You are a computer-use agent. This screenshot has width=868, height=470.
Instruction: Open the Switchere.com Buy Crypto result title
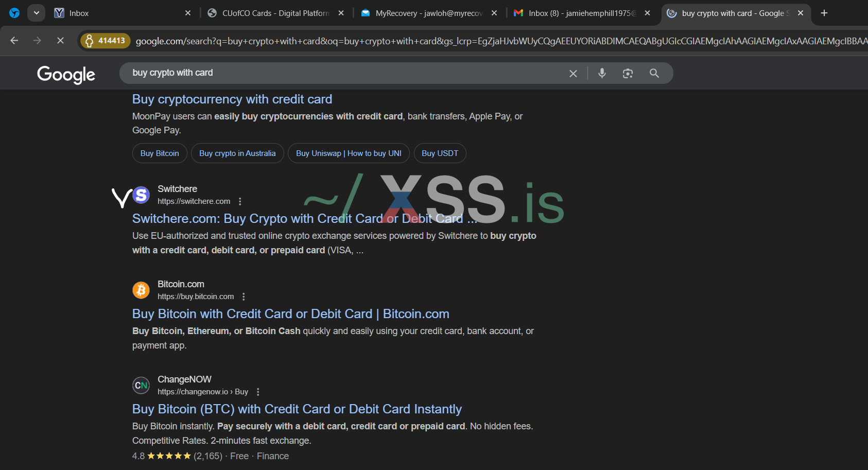[x=305, y=219]
